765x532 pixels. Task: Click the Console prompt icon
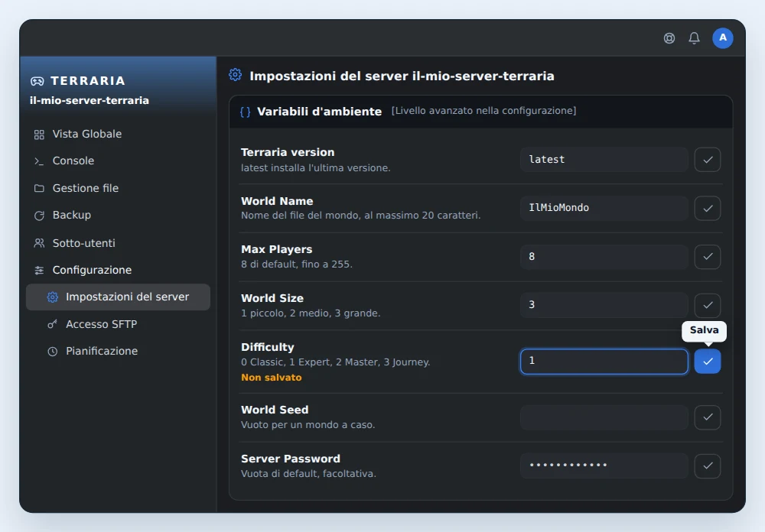click(39, 161)
